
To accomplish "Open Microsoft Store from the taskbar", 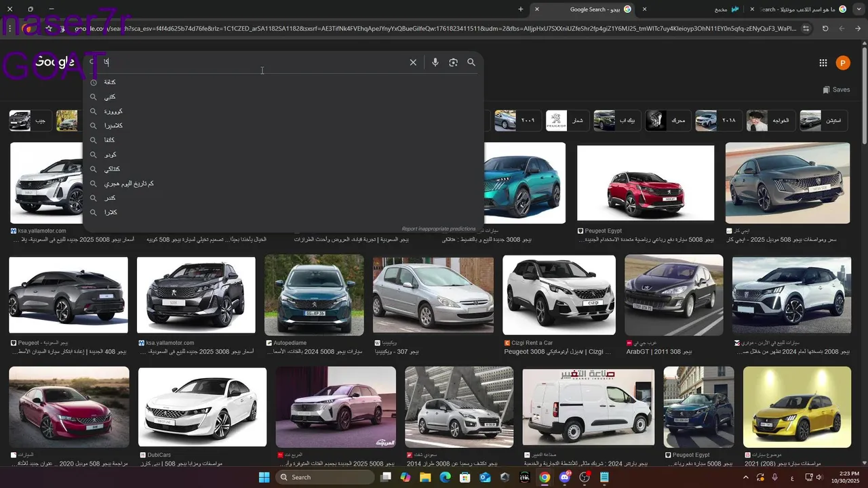I will click(x=465, y=477).
